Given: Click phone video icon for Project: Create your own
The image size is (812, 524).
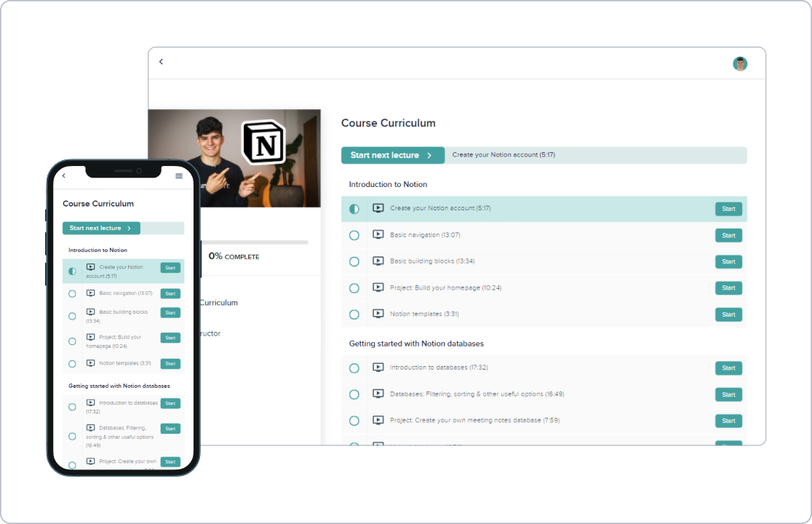Looking at the screenshot, I should [x=91, y=461].
